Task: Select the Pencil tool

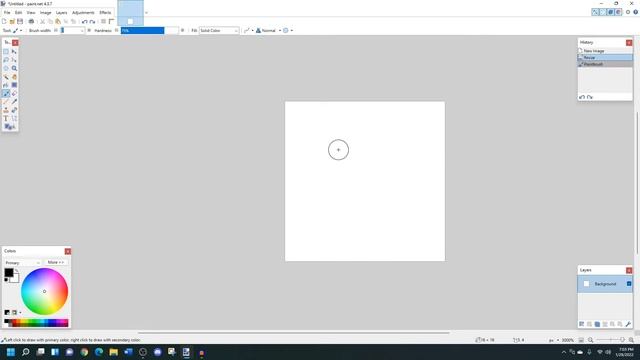Action: point(6,102)
